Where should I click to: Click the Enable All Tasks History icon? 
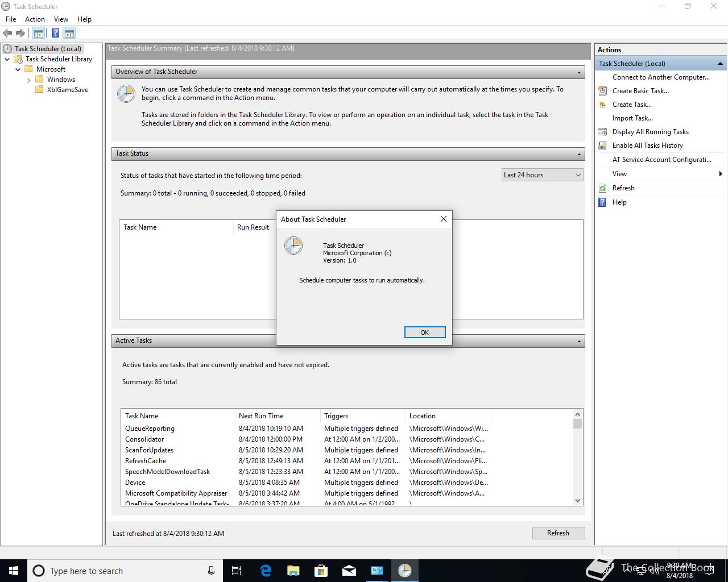click(602, 145)
